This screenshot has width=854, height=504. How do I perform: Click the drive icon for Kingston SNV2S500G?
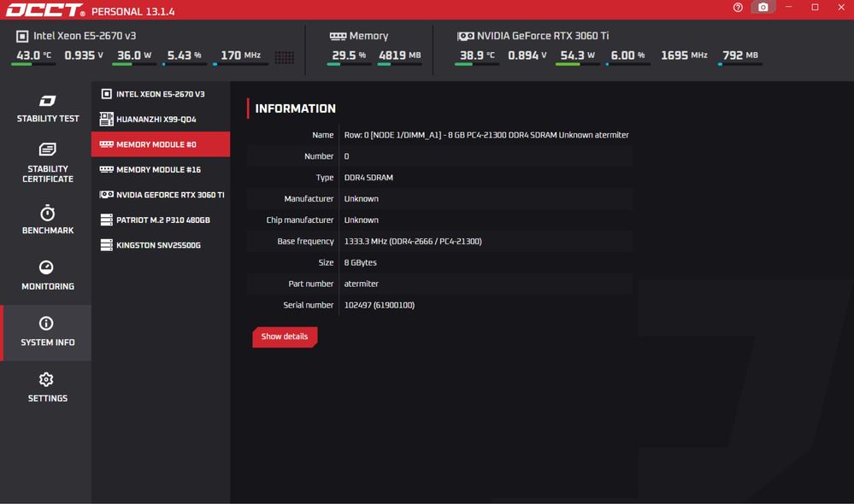point(107,245)
